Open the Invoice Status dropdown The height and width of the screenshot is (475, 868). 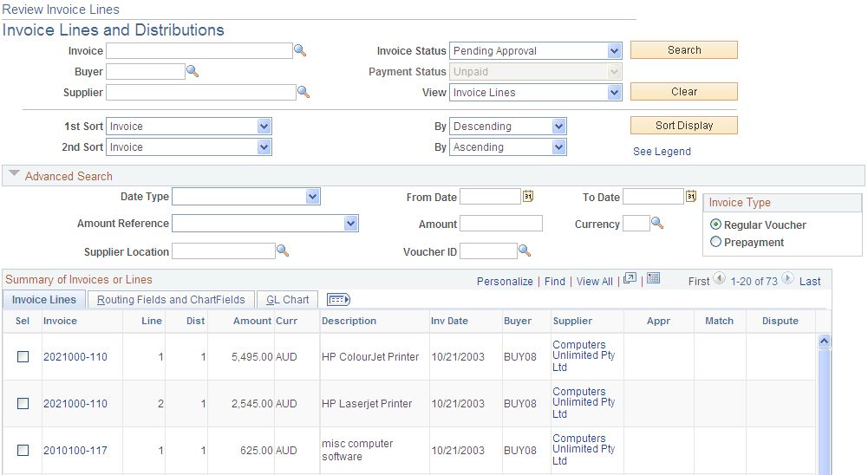(x=535, y=51)
